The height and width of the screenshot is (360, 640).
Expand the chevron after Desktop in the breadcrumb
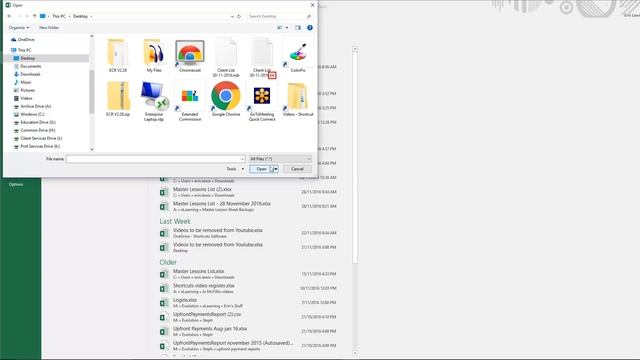click(x=91, y=16)
